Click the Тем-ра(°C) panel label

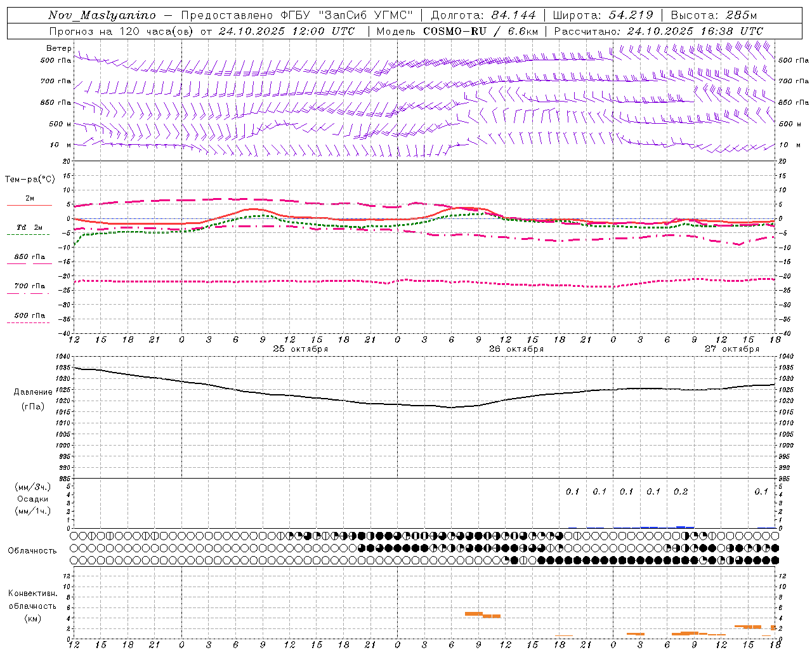[x=30, y=180]
